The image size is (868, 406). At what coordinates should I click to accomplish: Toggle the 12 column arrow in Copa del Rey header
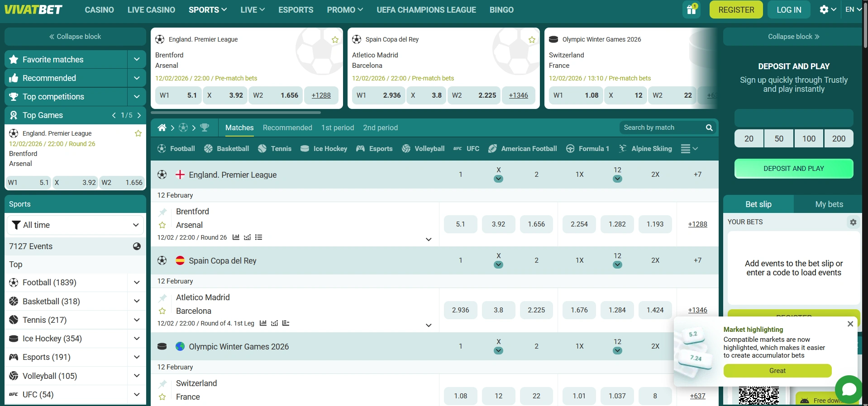617,264
